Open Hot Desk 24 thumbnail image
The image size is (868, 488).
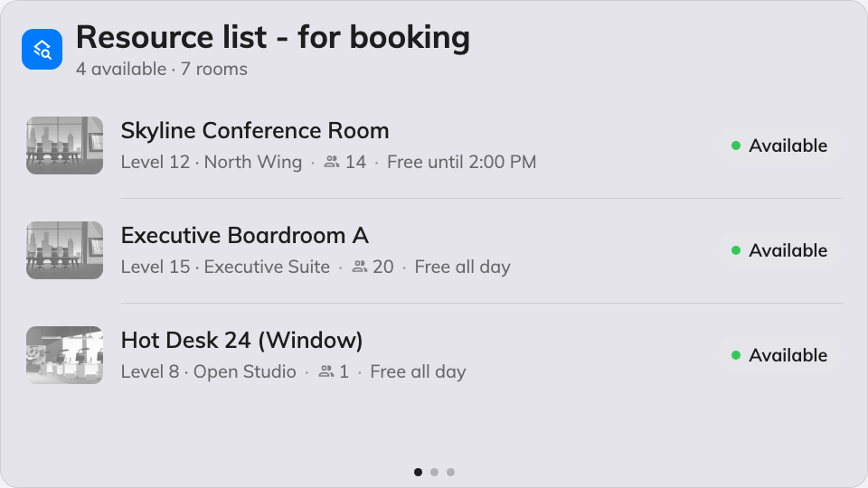click(65, 354)
